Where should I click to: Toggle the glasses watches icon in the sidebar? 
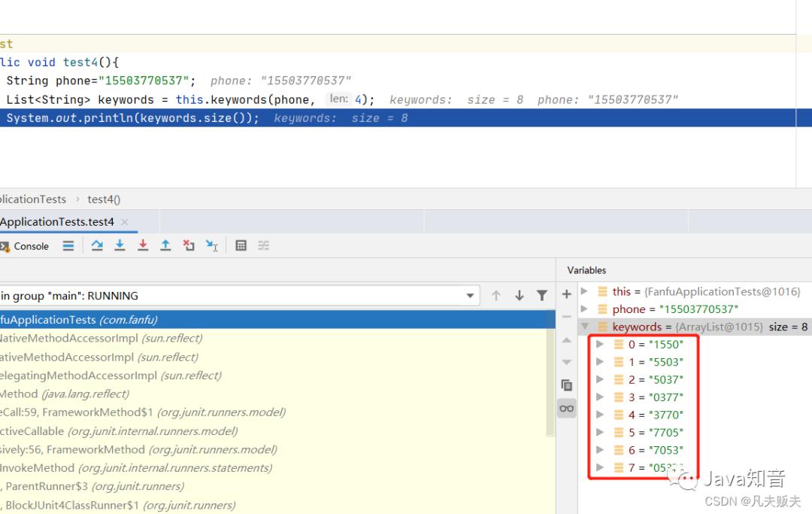coord(566,407)
